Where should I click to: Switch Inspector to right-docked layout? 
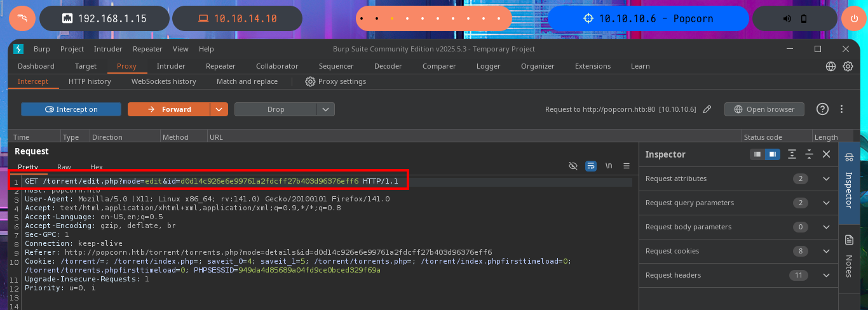click(772, 154)
